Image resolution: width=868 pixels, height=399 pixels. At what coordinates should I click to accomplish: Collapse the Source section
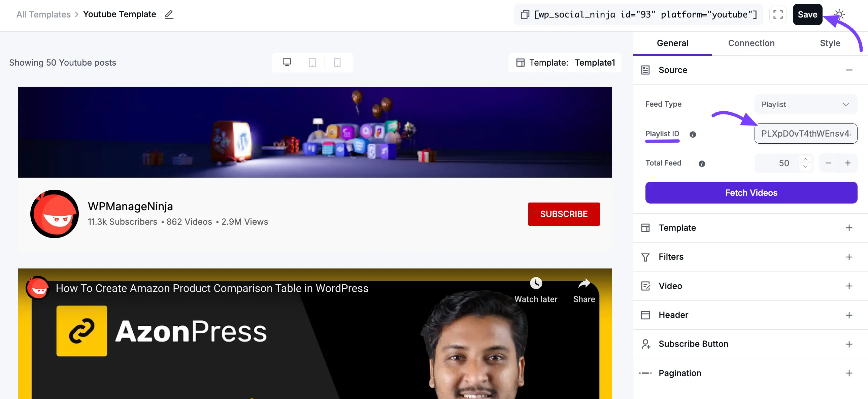coord(849,70)
